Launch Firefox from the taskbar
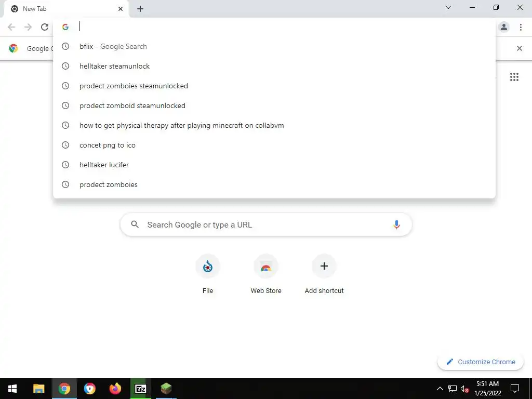 (x=115, y=389)
